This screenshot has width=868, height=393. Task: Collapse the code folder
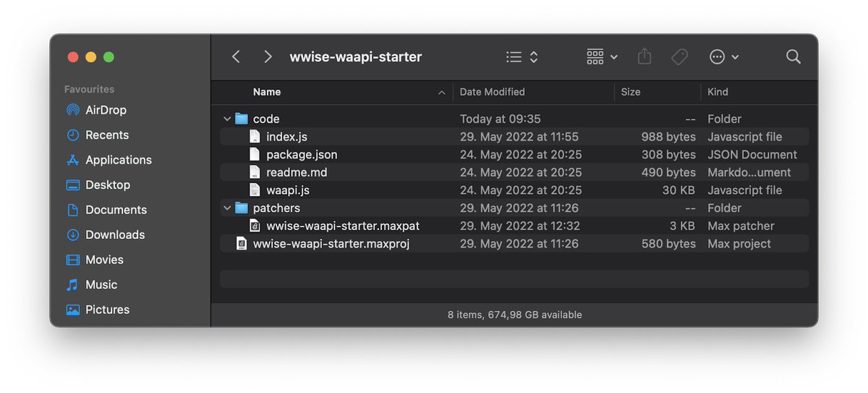(x=227, y=119)
